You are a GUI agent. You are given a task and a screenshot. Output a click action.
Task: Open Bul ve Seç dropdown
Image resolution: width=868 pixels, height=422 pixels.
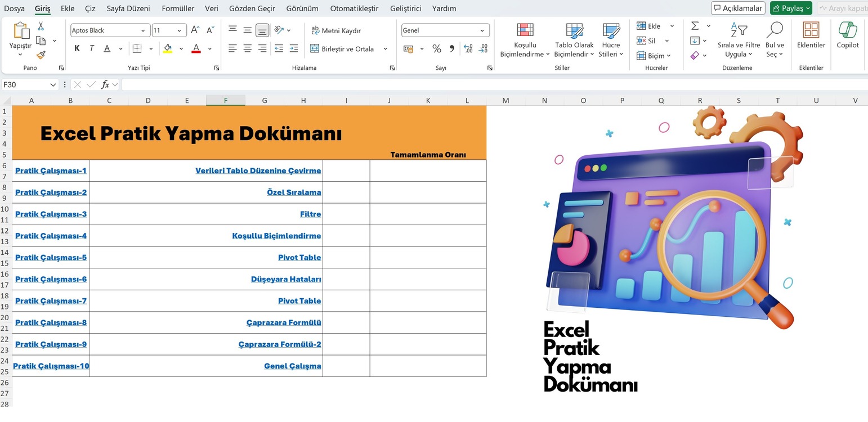point(775,39)
